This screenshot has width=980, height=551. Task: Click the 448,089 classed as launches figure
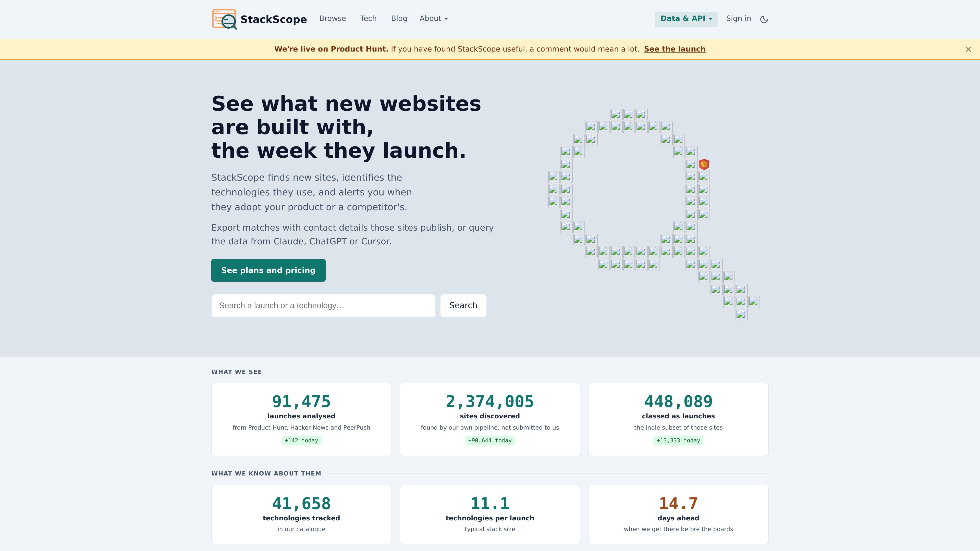[x=678, y=402]
